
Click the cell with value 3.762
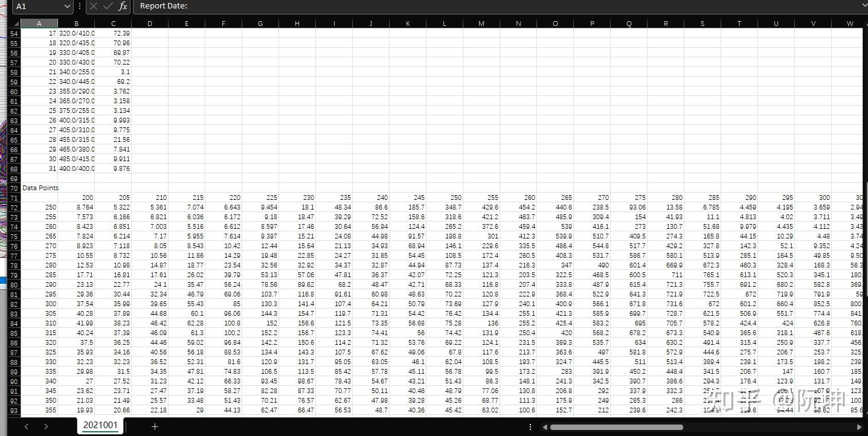click(113, 91)
